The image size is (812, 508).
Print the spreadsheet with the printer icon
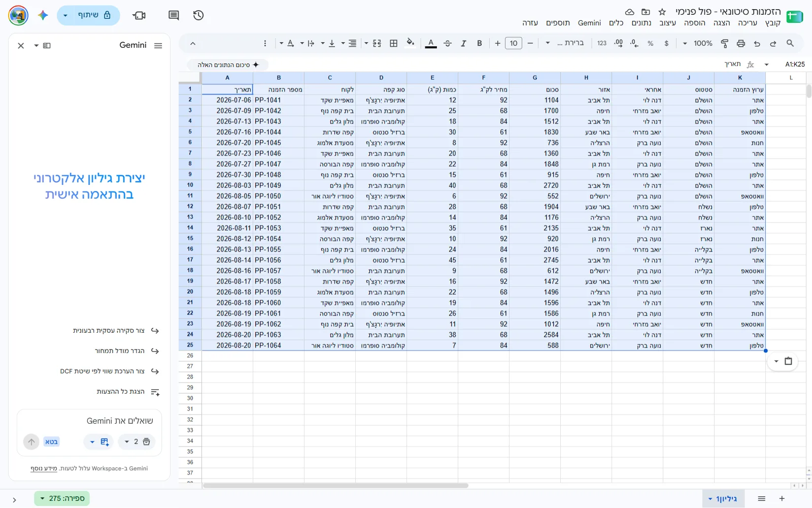(741, 43)
